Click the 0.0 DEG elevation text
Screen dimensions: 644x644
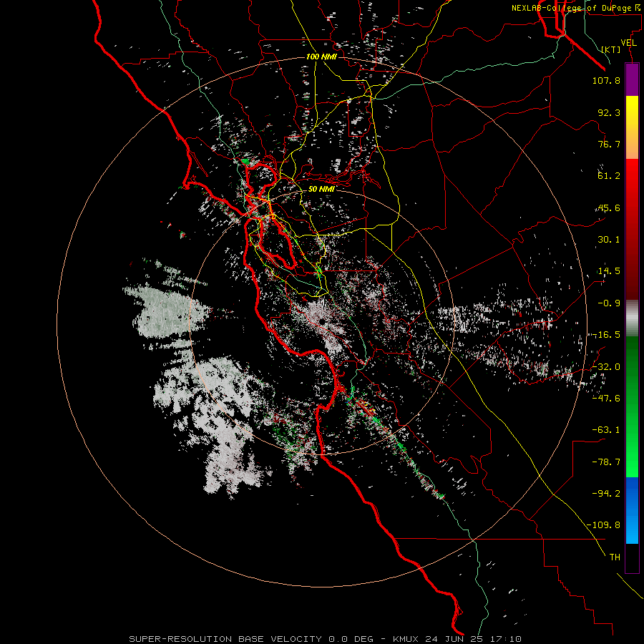tap(351, 639)
